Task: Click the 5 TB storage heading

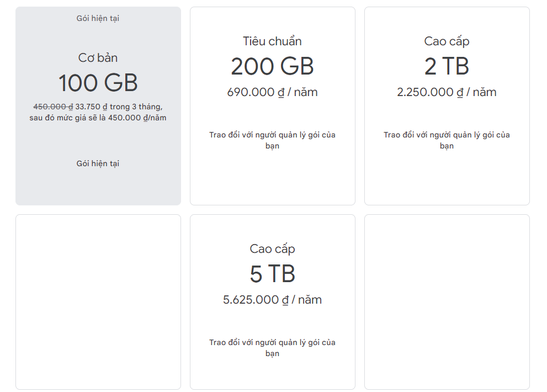Action: click(x=272, y=274)
